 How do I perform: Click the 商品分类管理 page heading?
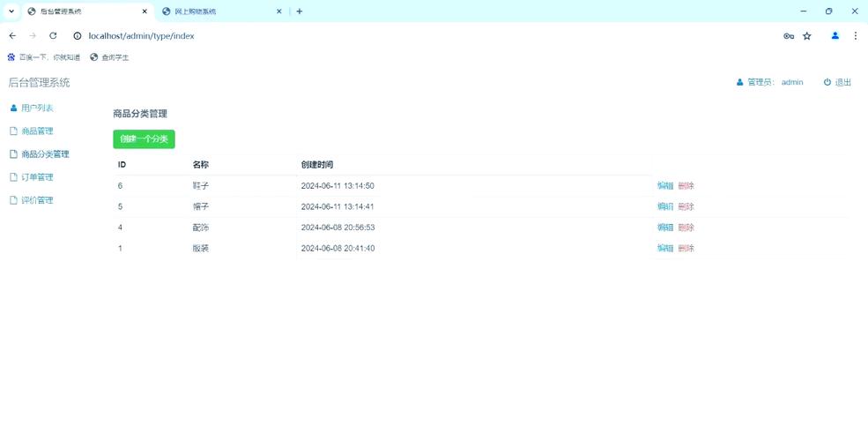(140, 114)
